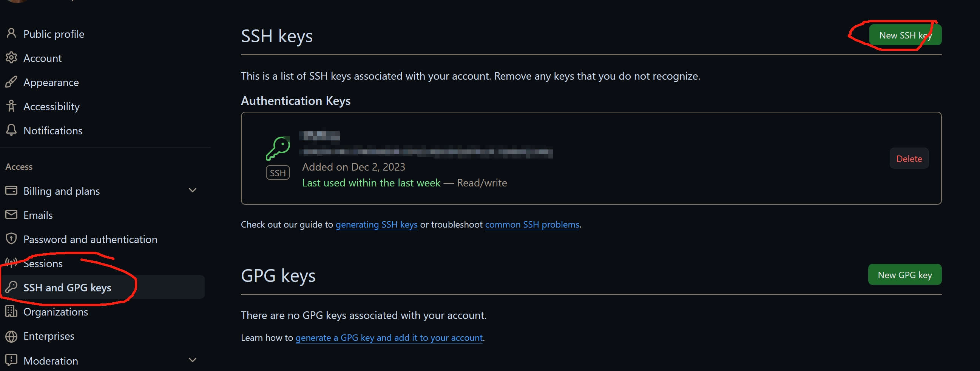This screenshot has width=980, height=371.
Task: Click the building icon beside Organizations
Action: point(11,311)
